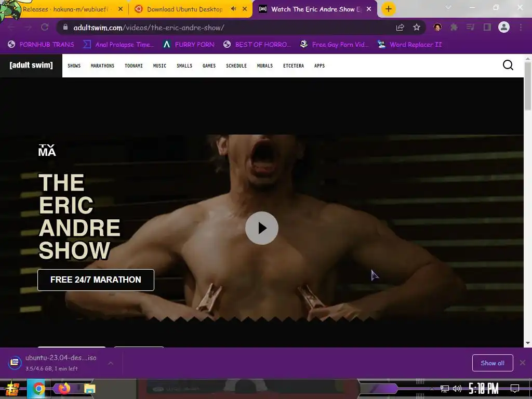Show hidden system tray icons

click(x=431, y=389)
